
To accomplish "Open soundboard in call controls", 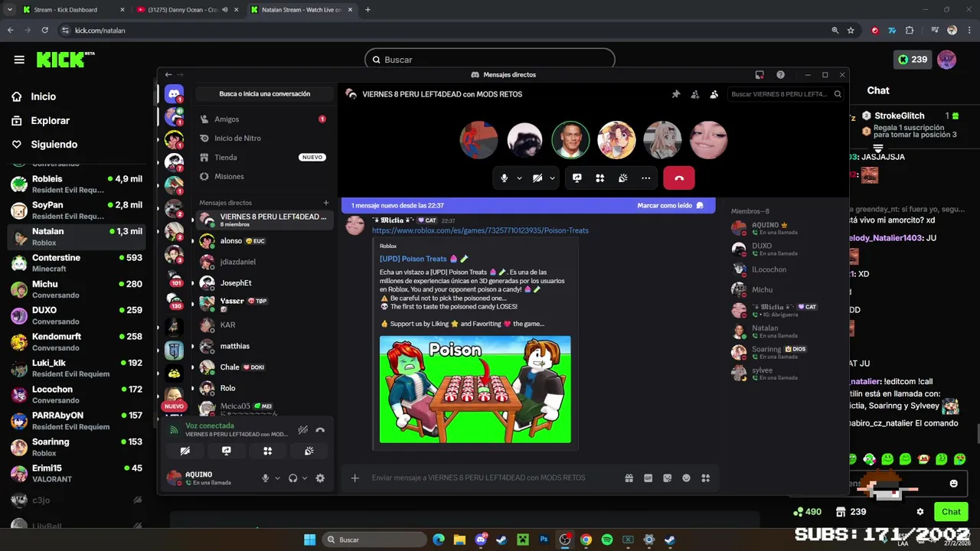I will coord(623,178).
